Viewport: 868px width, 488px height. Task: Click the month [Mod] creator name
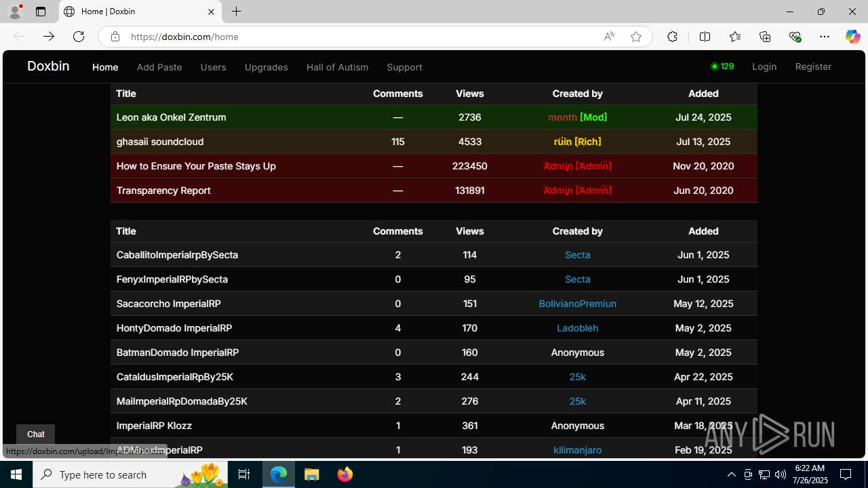click(578, 117)
